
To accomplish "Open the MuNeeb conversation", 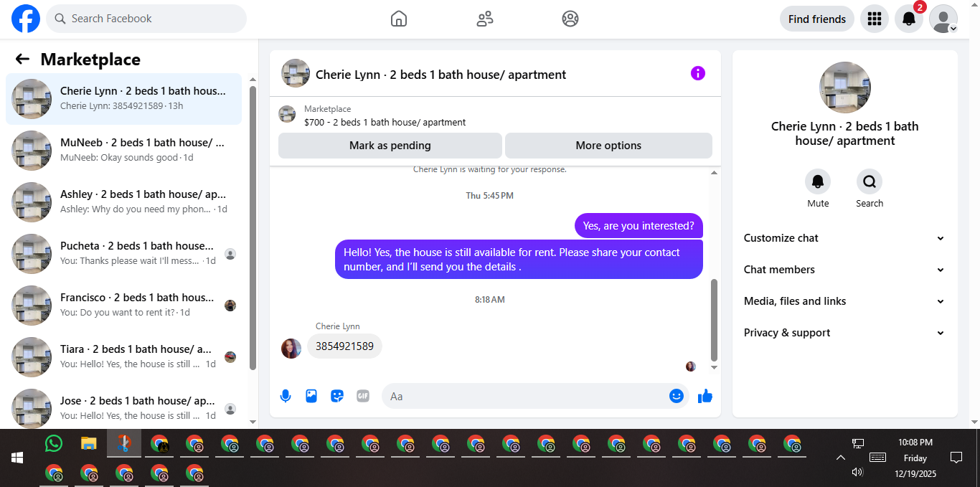I will click(123, 151).
